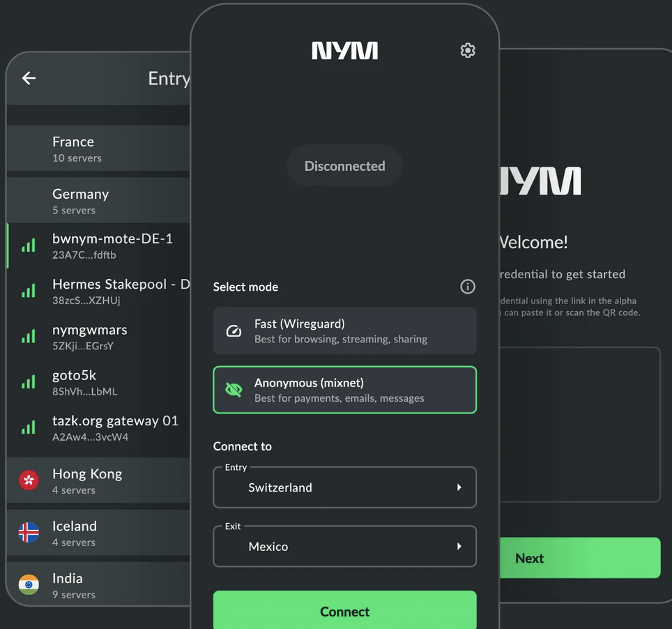This screenshot has width=672, height=629.
Task: Click the Select mode info icon
Action: [x=468, y=287]
